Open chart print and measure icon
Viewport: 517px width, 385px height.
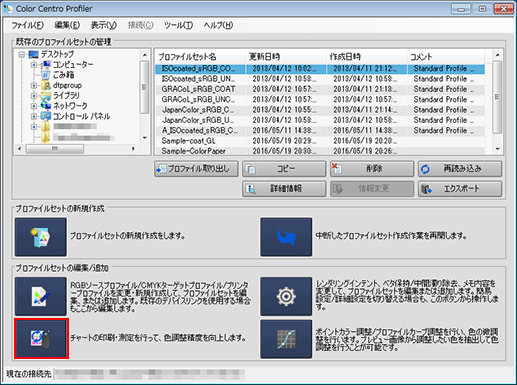(41, 339)
